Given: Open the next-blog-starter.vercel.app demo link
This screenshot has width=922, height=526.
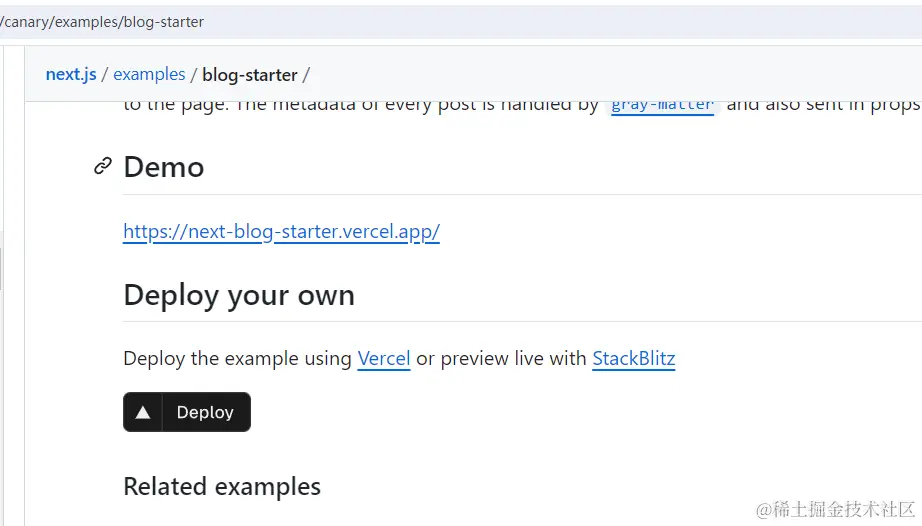Looking at the screenshot, I should pos(282,232).
